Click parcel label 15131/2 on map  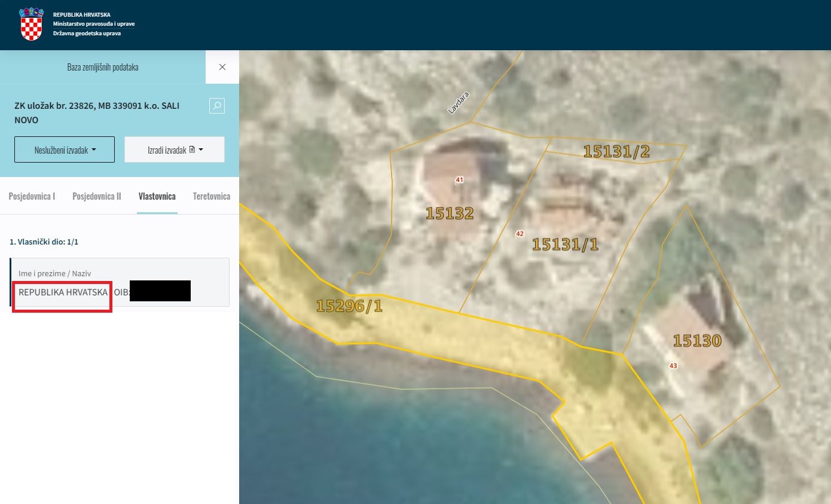click(616, 152)
